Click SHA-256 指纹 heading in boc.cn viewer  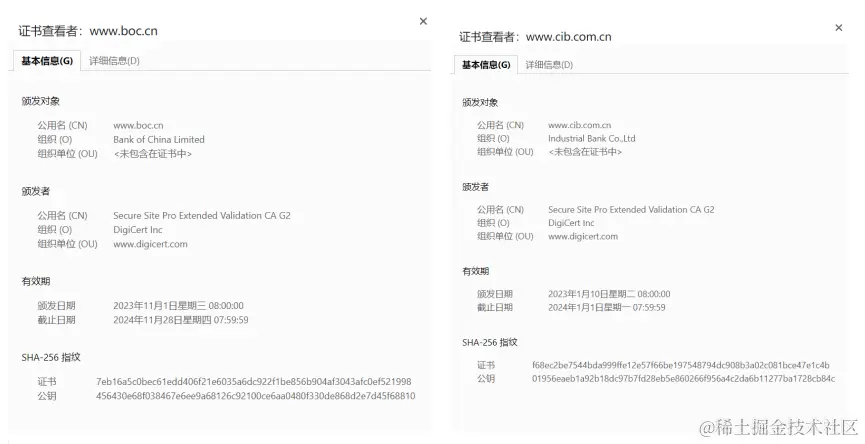coord(51,357)
